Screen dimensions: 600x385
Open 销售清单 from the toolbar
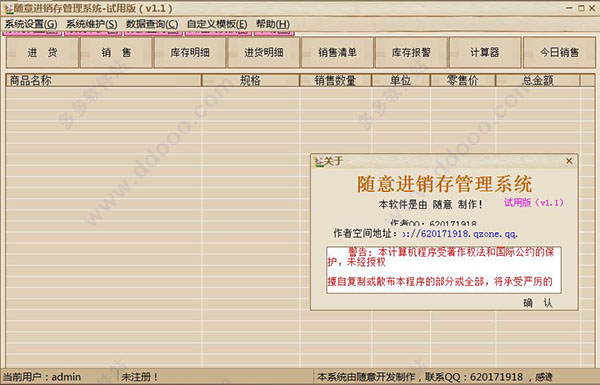[x=338, y=52]
